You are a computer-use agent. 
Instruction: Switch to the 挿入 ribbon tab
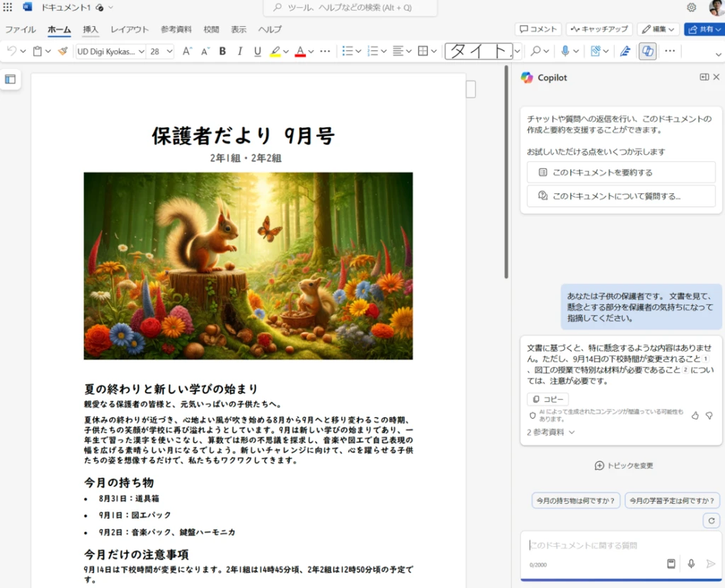tap(91, 30)
